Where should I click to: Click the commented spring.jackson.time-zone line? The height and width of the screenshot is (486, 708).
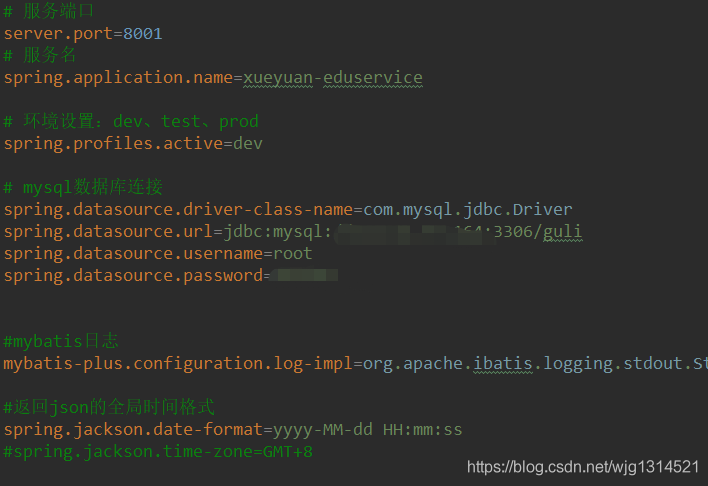pyautogui.click(x=158, y=452)
